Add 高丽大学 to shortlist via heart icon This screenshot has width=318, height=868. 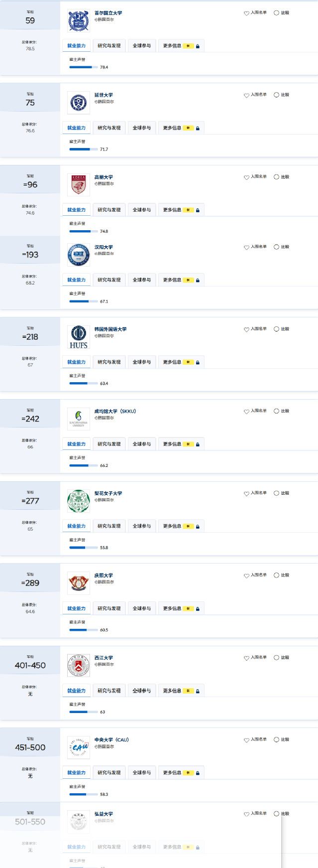coord(246,177)
